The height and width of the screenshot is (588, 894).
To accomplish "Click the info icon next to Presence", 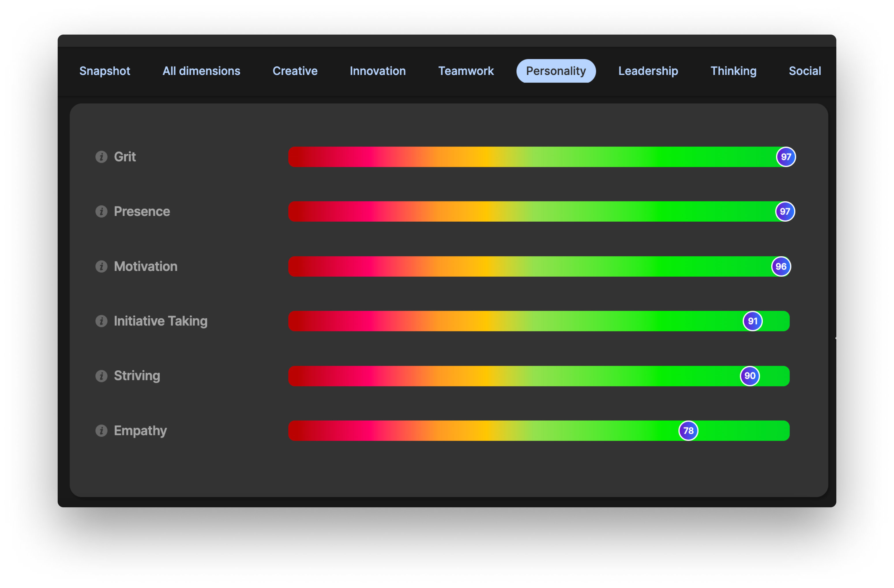I will point(102,211).
